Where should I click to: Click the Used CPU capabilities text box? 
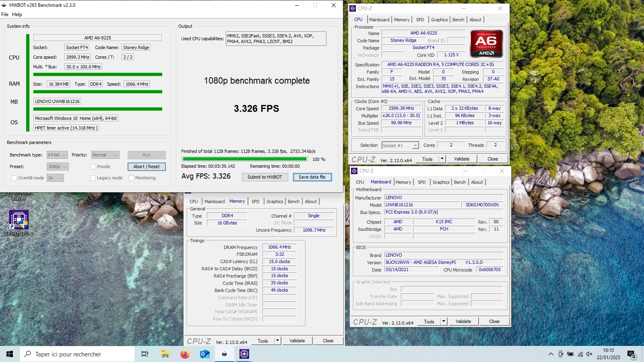[276, 39]
